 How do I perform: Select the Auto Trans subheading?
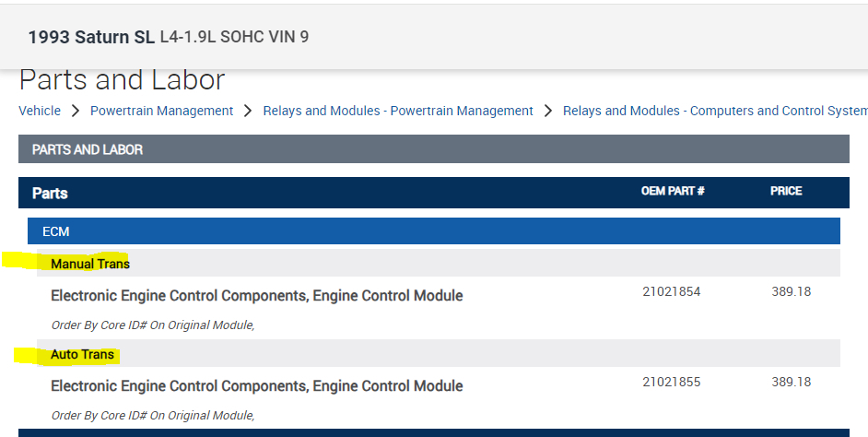click(x=83, y=354)
